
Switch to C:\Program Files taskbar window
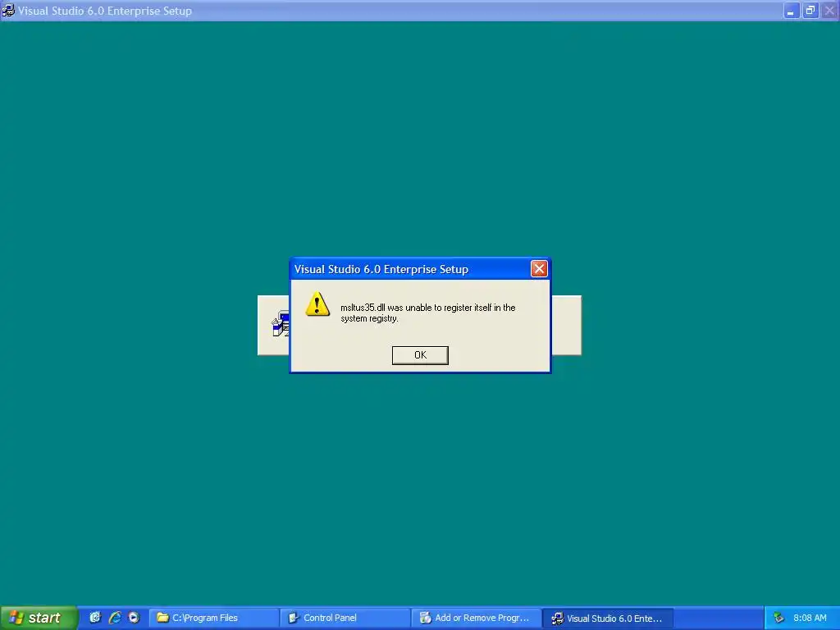pos(214,619)
